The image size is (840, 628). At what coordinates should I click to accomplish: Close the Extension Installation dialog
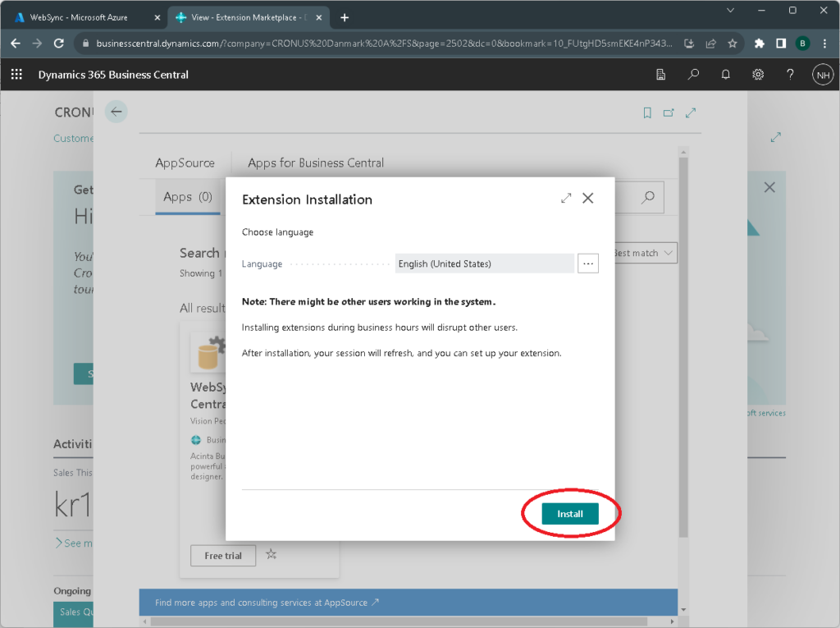click(587, 198)
